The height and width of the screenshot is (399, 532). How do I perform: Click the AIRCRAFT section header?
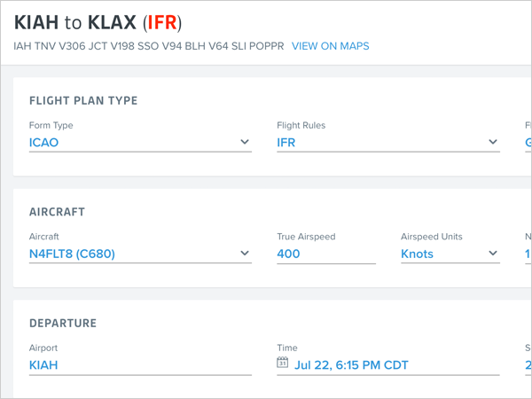click(57, 213)
